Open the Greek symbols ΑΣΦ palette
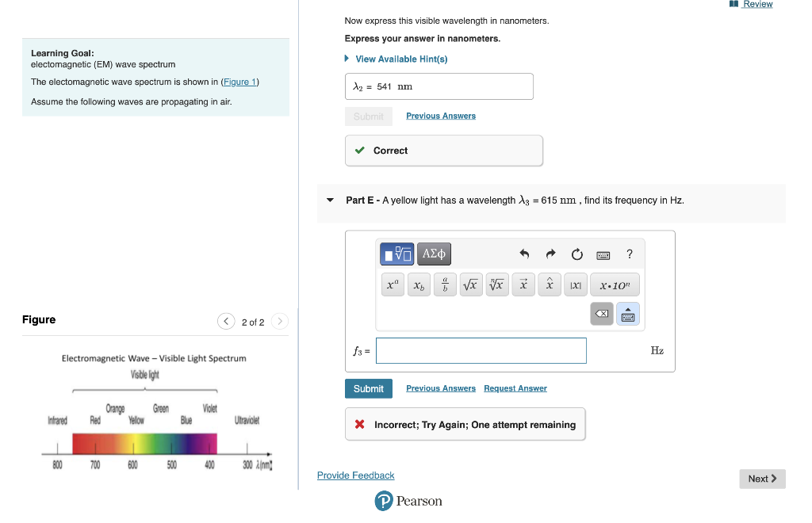Screen dimensions: 812x523 (x=434, y=254)
